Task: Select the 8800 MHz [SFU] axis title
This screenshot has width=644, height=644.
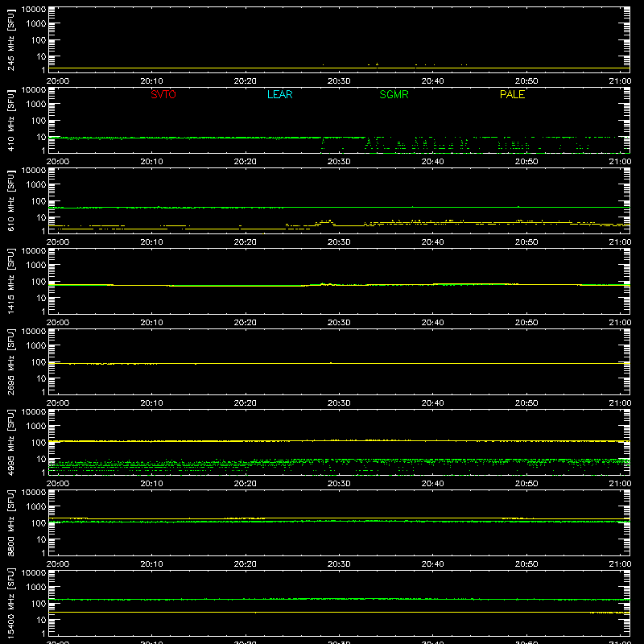Action: click(11, 522)
